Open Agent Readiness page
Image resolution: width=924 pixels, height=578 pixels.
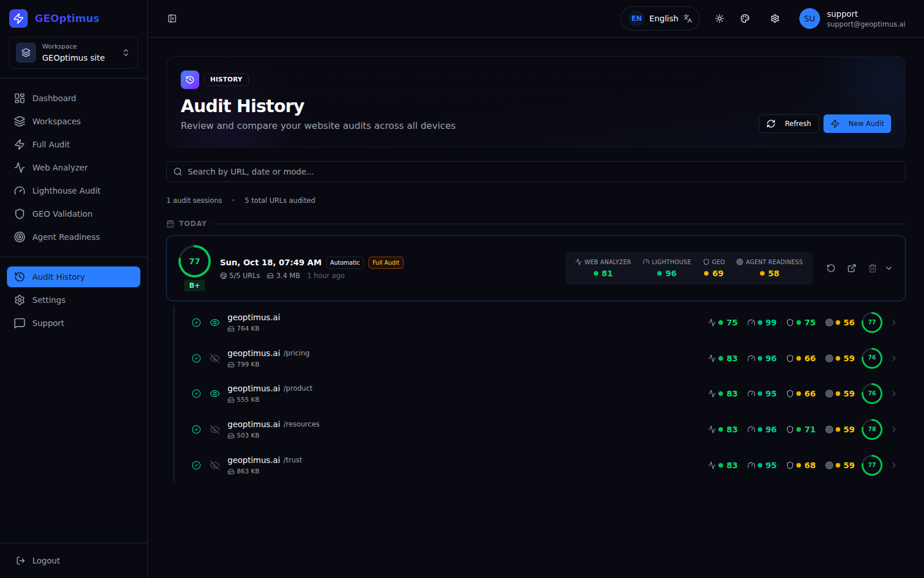(73, 237)
